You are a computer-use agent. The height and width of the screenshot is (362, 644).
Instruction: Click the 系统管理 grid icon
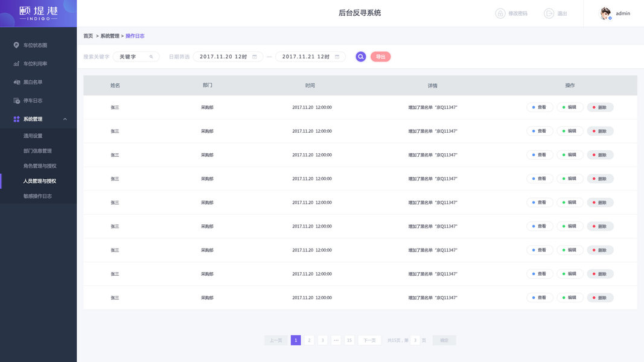click(16, 119)
